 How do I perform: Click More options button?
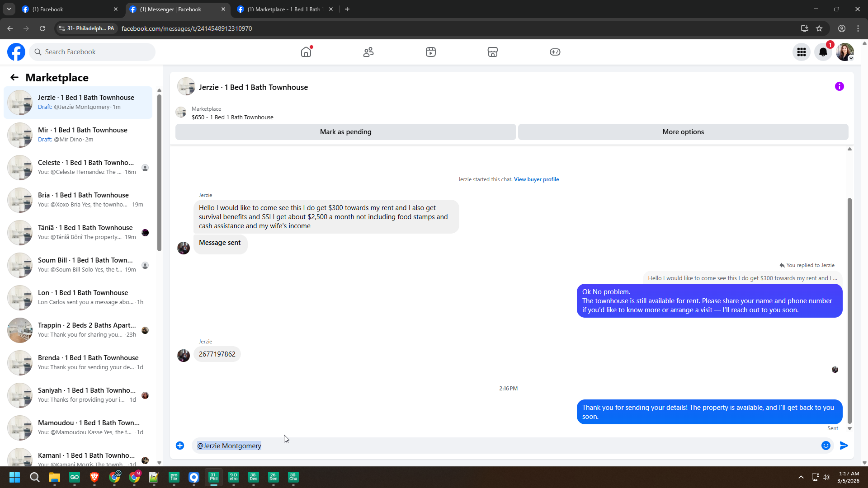pos(683,132)
